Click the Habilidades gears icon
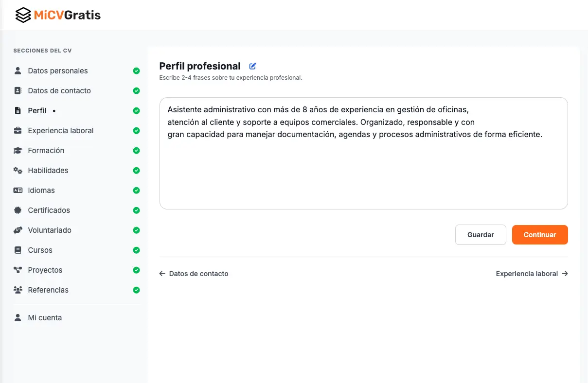The image size is (588, 383). (18, 171)
